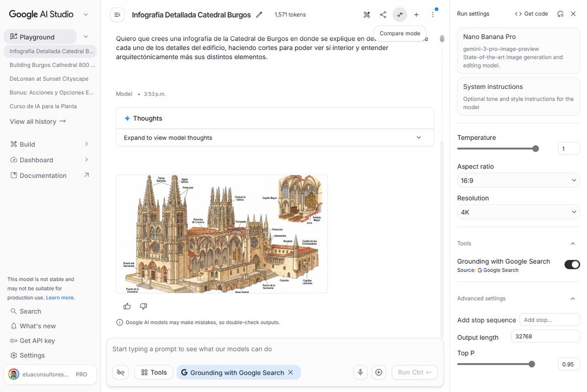Click the Learn more link

pyautogui.click(x=60, y=298)
